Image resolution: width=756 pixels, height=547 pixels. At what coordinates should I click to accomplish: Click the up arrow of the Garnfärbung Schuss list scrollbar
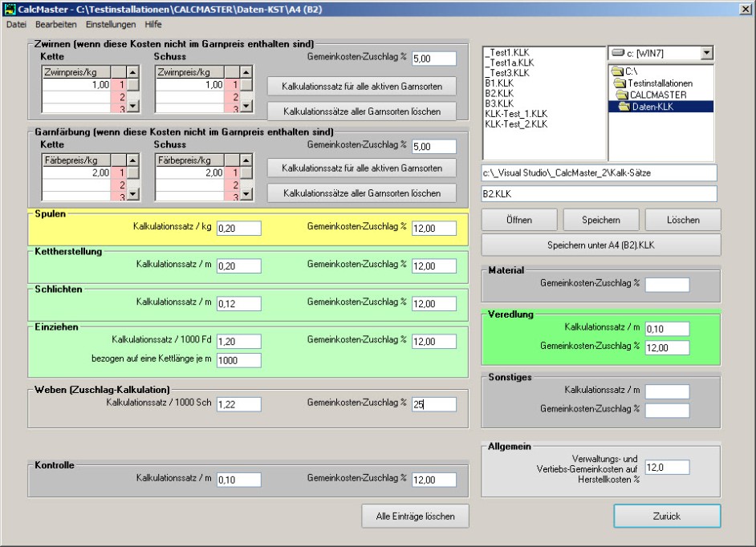(x=246, y=160)
